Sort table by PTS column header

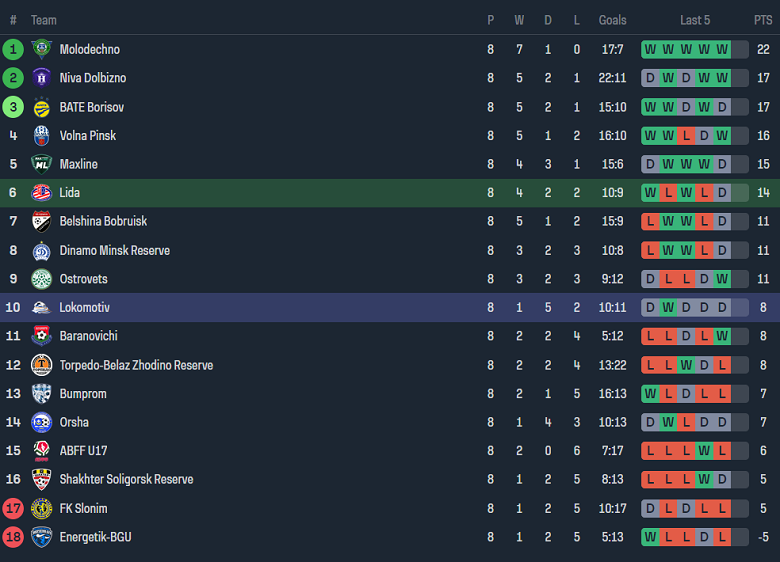[763, 20]
